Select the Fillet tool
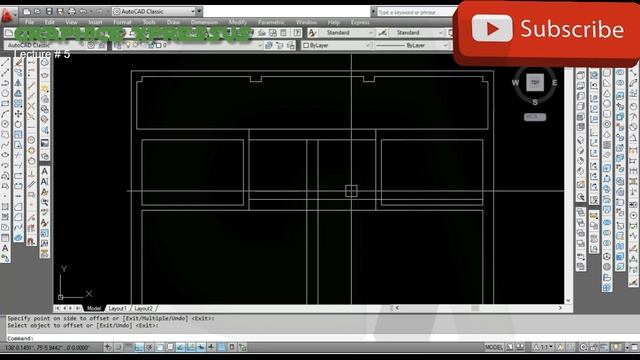This screenshot has height=360, width=640. [18, 217]
